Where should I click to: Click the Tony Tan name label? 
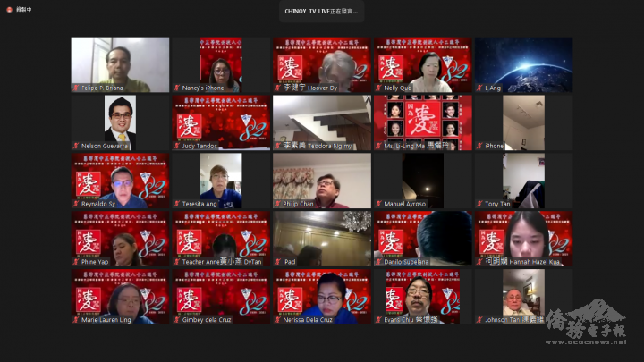tap(498, 204)
